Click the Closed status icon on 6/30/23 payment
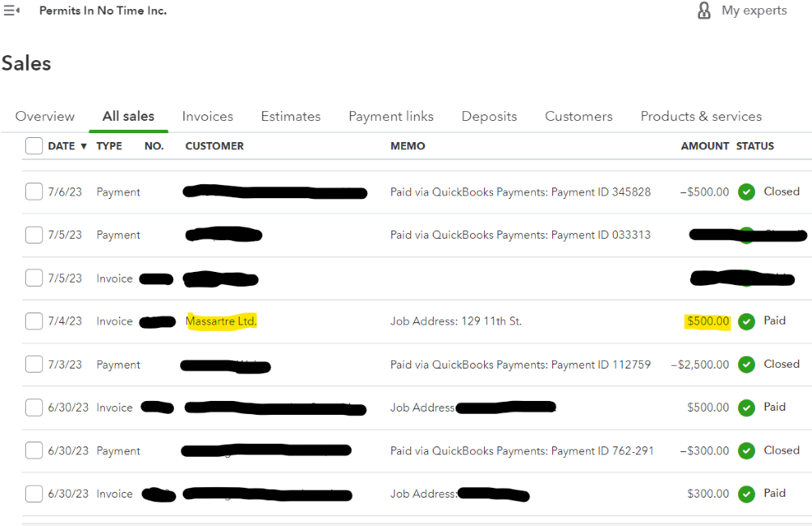812x526 pixels. pos(746,451)
